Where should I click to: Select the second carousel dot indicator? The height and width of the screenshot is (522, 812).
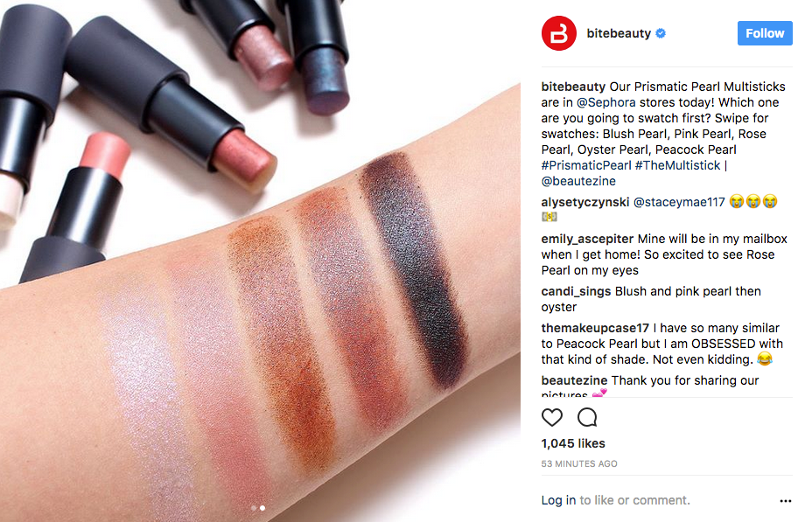pos(262,508)
